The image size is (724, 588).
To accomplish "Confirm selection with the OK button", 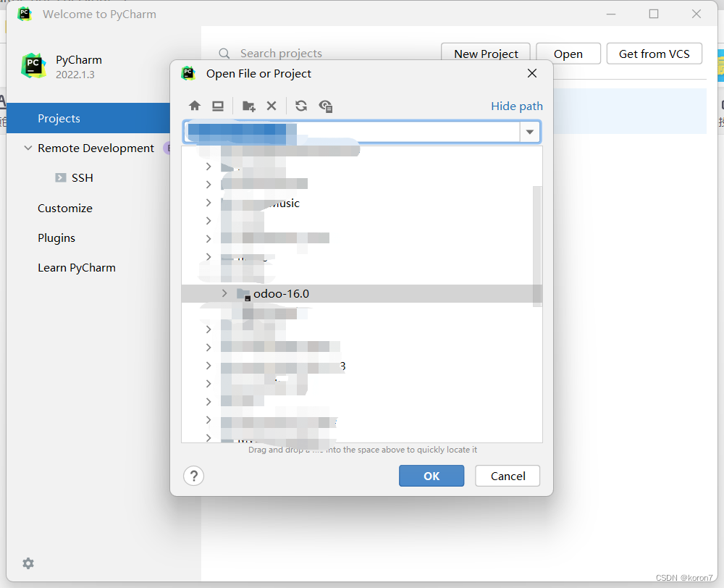I will (x=432, y=476).
